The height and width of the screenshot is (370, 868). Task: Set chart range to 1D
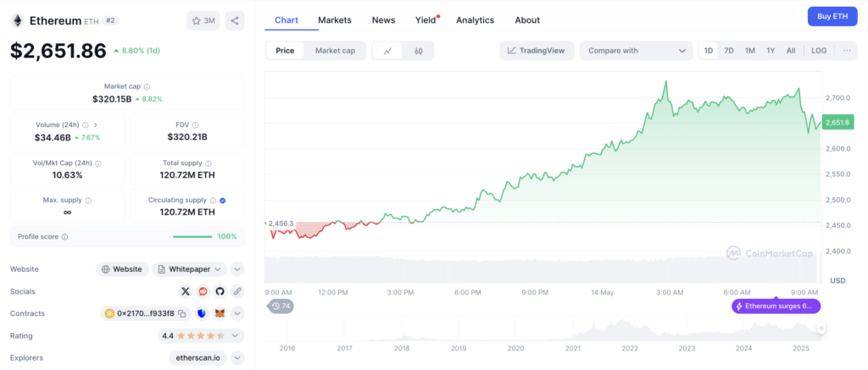709,50
